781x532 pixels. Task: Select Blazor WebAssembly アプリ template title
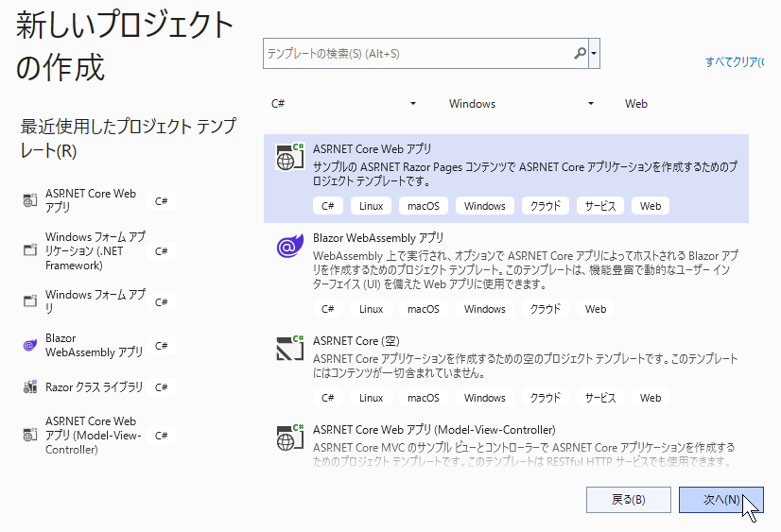click(378, 238)
